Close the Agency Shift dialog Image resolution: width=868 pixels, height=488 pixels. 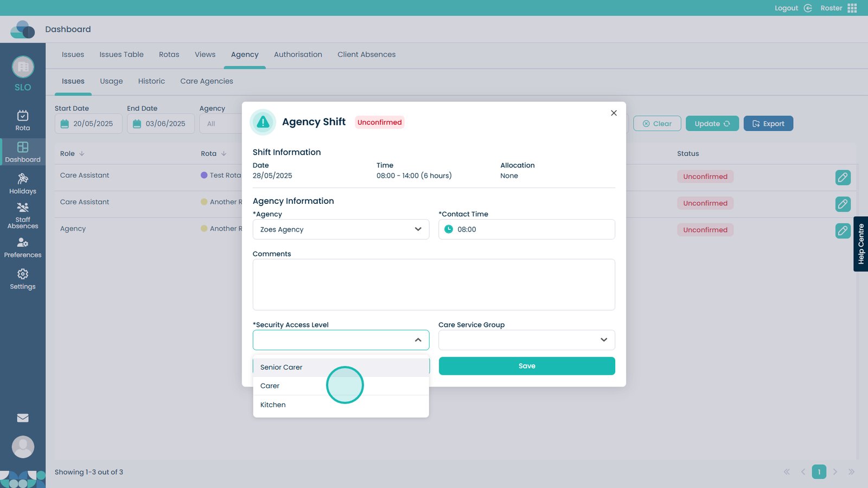point(614,113)
